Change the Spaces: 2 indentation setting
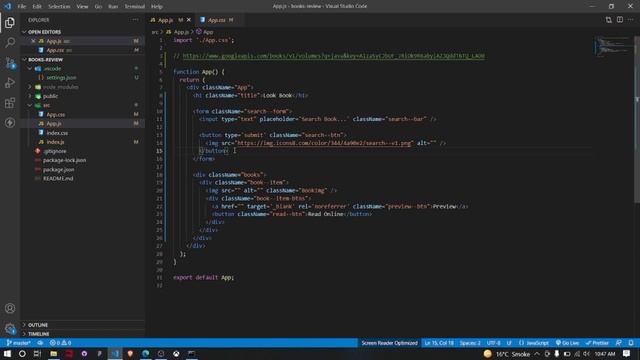 pyautogui.click(x=470, y=343)
